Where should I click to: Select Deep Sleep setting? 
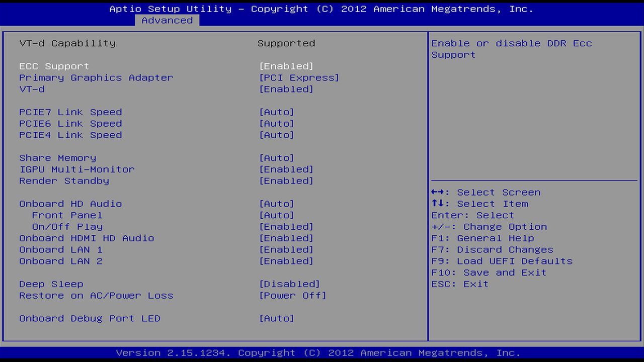pos(51,284)
